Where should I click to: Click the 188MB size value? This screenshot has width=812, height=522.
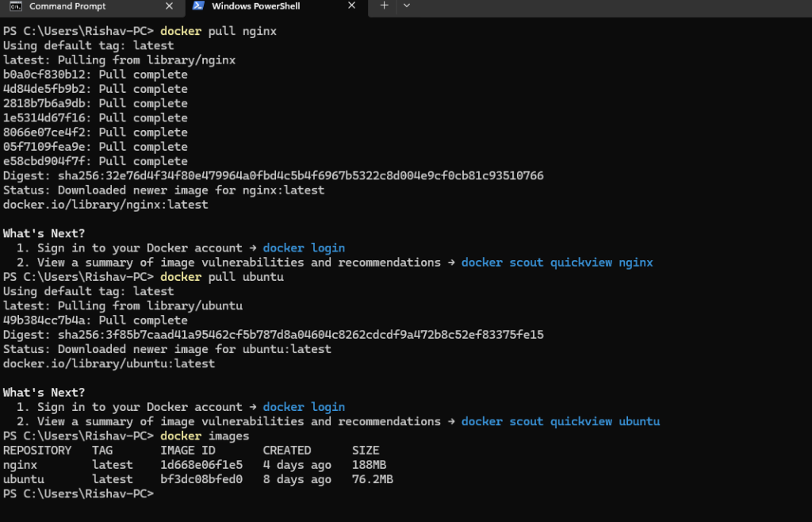(370, 465)
